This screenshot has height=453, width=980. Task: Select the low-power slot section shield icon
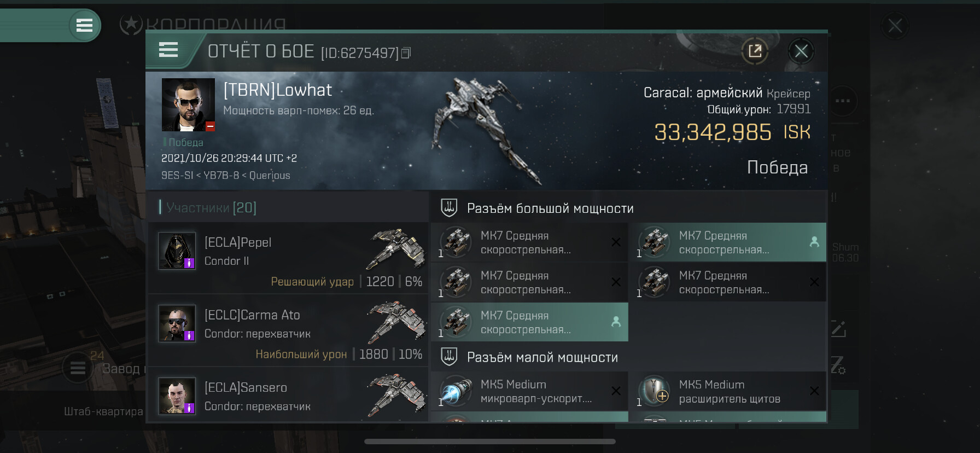tap(449, 357)
